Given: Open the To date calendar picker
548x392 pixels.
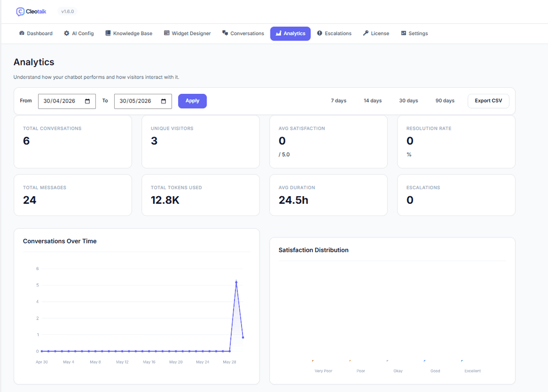Looking at the screenshot, I should coord(163,101).
